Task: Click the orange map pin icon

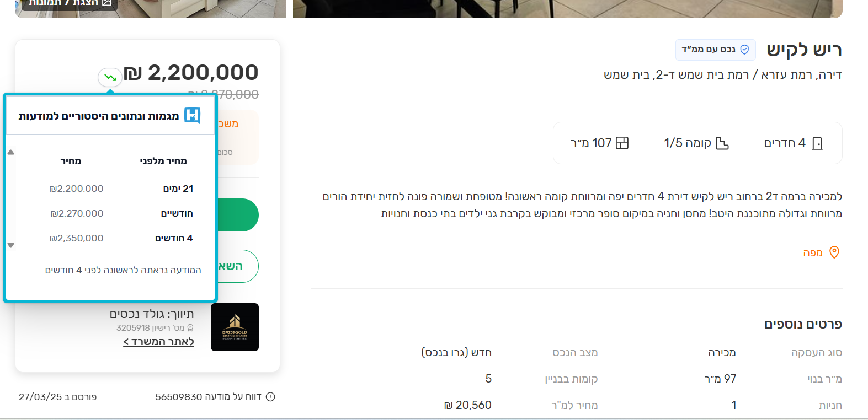Action: tap(834, 252)
